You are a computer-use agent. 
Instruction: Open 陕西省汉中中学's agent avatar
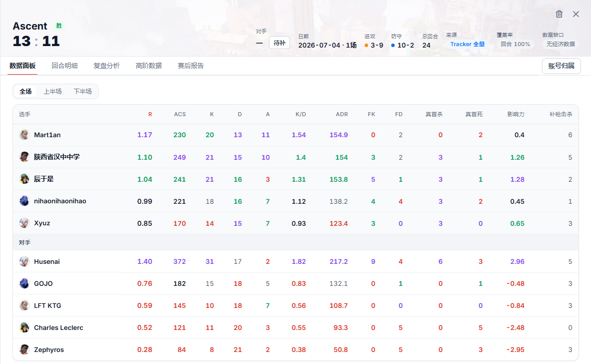pos(25,157)
